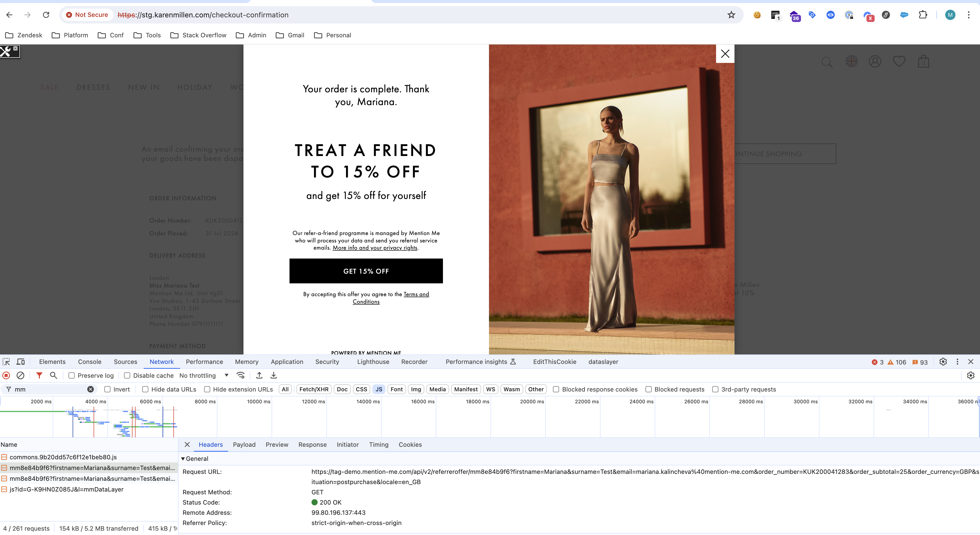
Task: Open network search with magnifier icon
Action: [x=54, y=375]
